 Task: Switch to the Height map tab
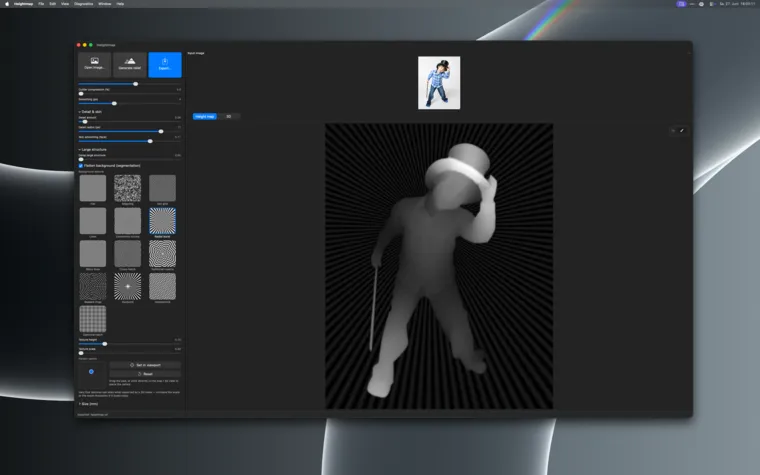pos(205,116)
